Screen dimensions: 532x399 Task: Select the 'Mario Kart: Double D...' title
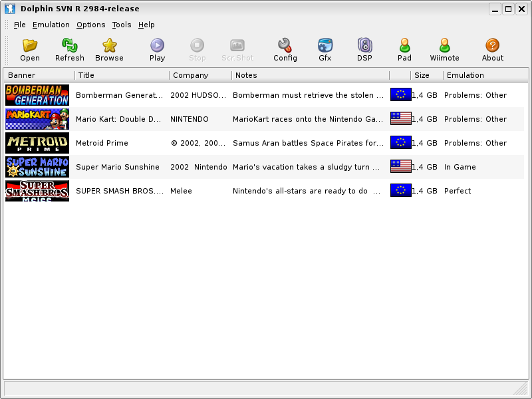pos(118,119)
